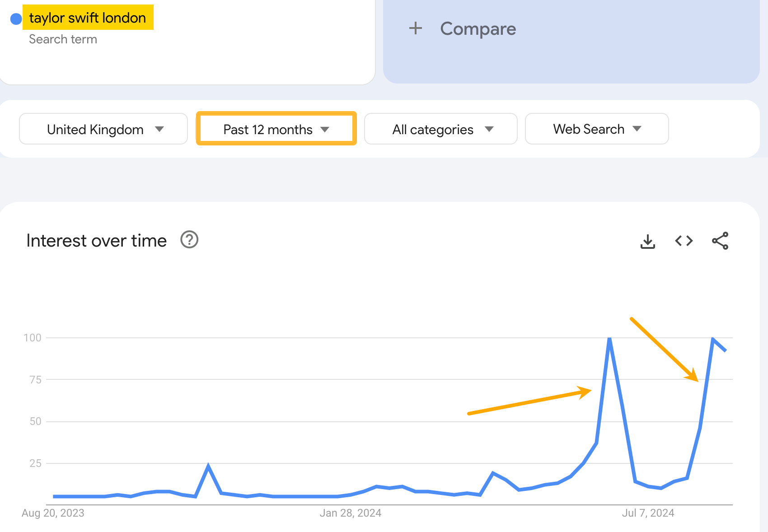This screenshot has width=768, height=532.
Task: Click the 100 peak on the trend line
Action: (609, 338)
